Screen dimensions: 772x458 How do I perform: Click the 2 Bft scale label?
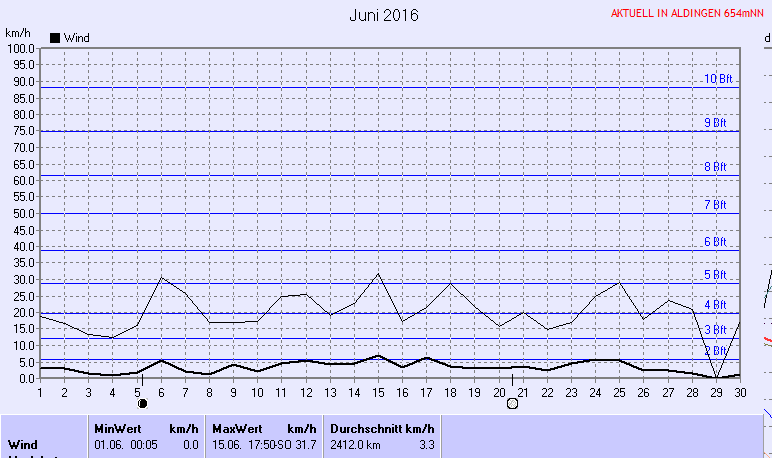point(715,351)
